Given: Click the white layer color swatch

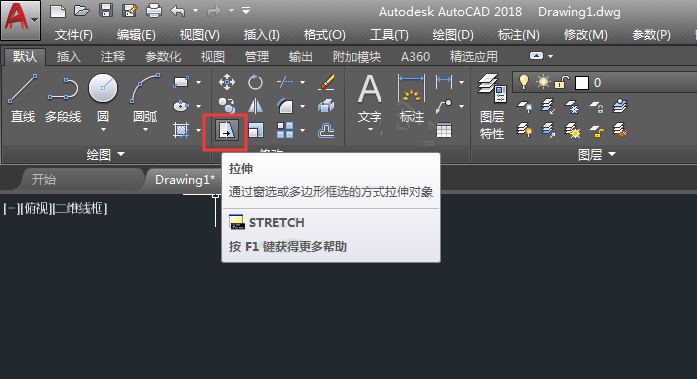Looking at the screenshot, I should [582, 83].
